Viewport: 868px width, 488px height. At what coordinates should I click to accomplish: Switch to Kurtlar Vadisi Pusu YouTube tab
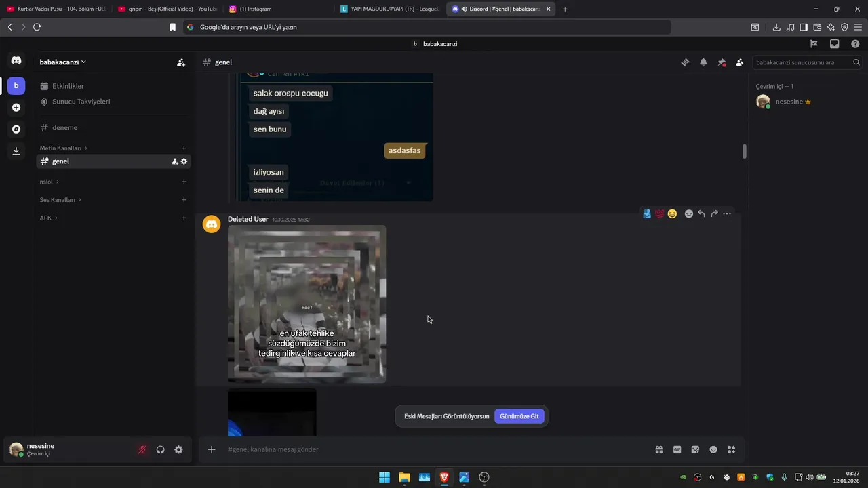click(x=56, y=9)
